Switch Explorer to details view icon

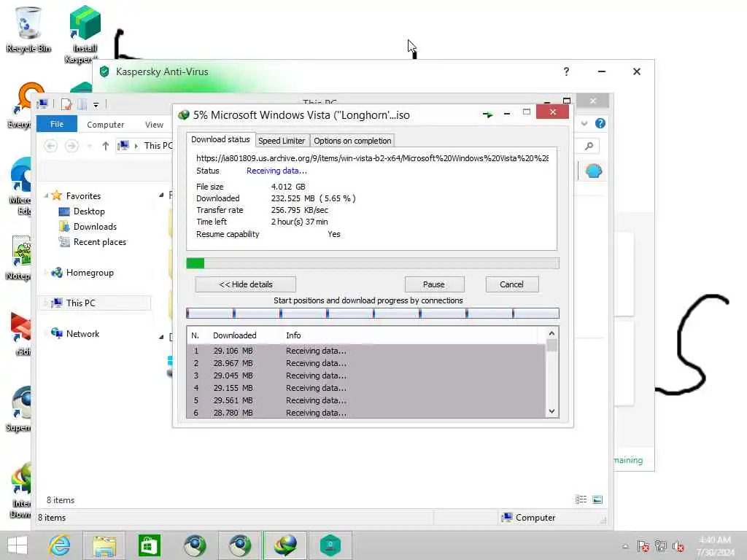(x=581, y=499)
